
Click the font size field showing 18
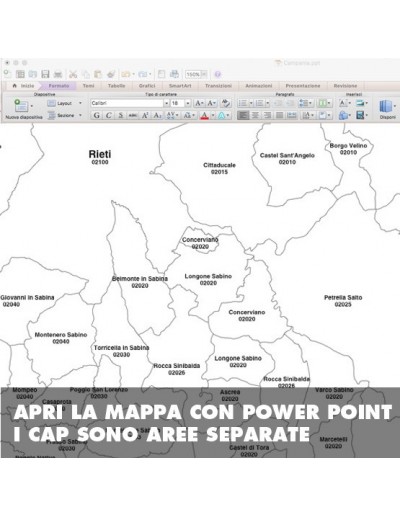177,103
